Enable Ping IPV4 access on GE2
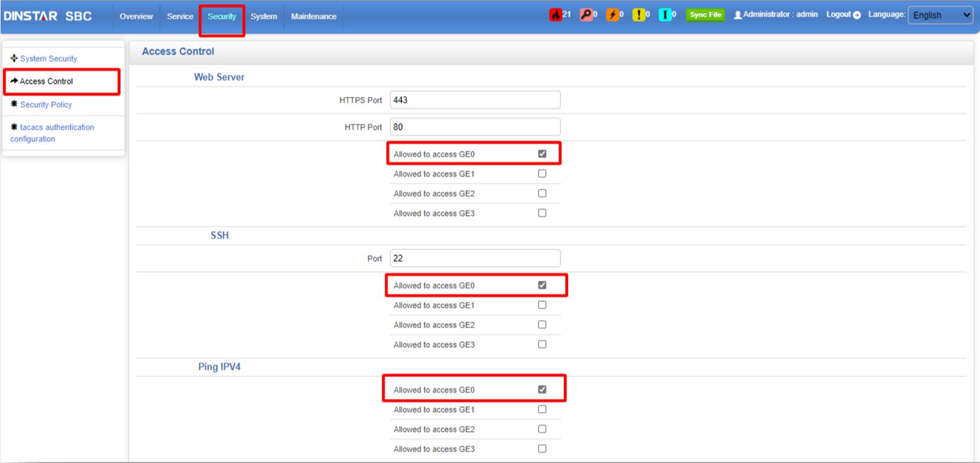This screenshot has height=463, width=980. (542, 429)
